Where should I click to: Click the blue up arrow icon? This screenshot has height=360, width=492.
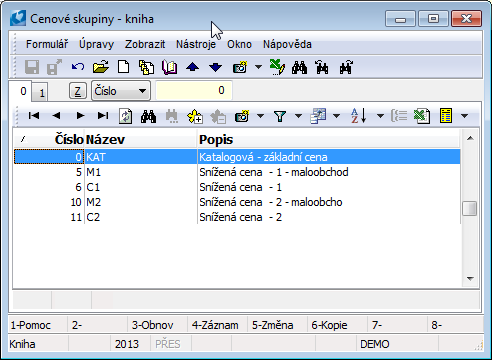tap(192, 67)
